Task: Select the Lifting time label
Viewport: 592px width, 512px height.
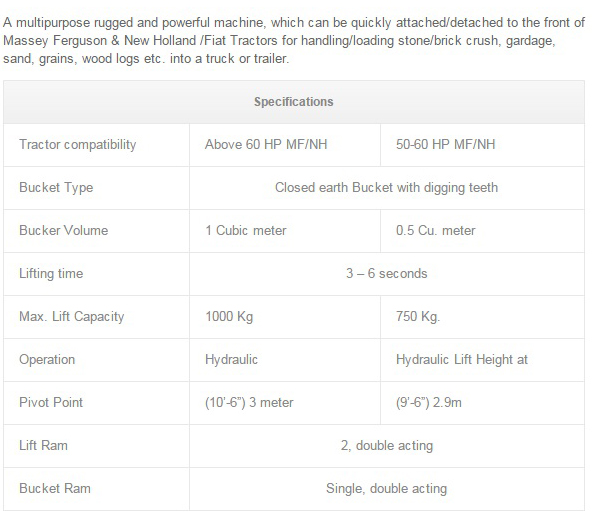Action: [x=51, y=274]
